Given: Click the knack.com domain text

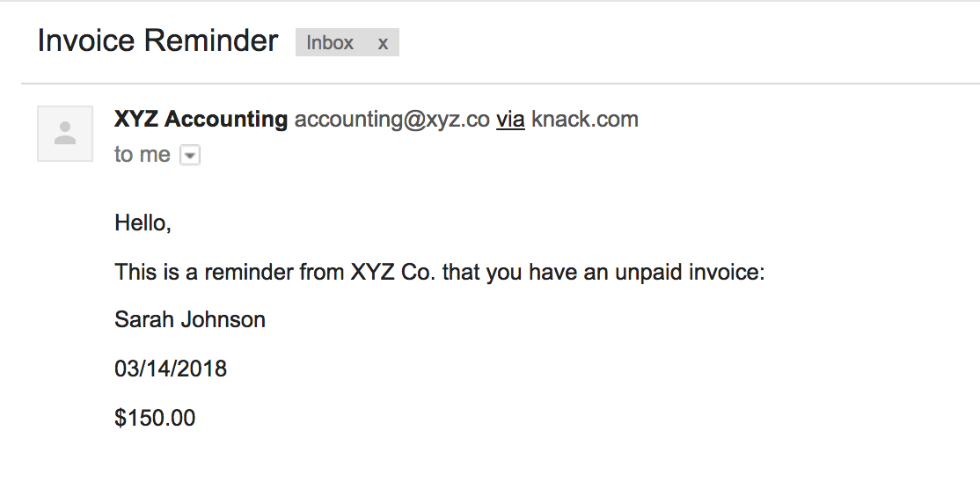Looking at the screenshot, I should click(x=585, y=120).
